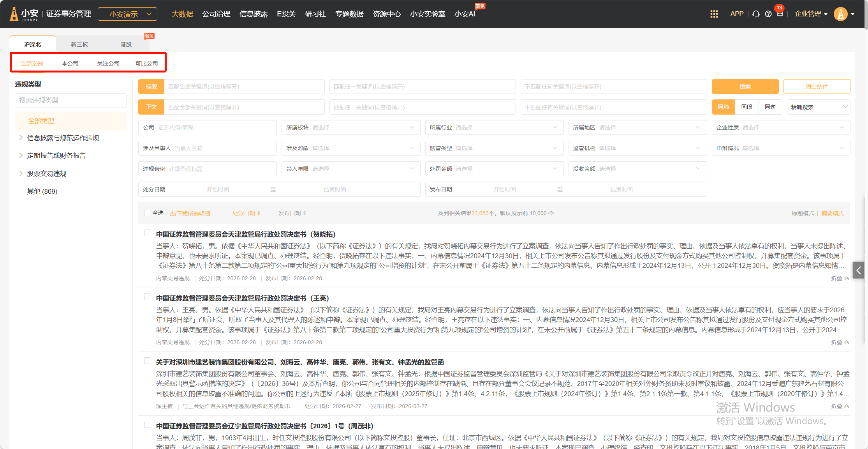Click the download selected details icon
Screen dimensions: 868x449
point(173,213)
